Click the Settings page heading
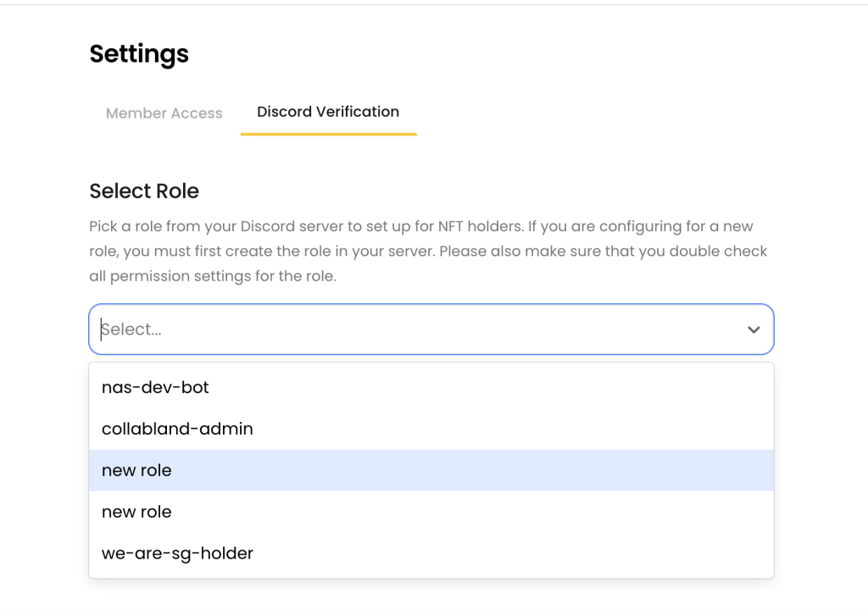Viewport: 868px width, 616px height. [x=138, y=53]
